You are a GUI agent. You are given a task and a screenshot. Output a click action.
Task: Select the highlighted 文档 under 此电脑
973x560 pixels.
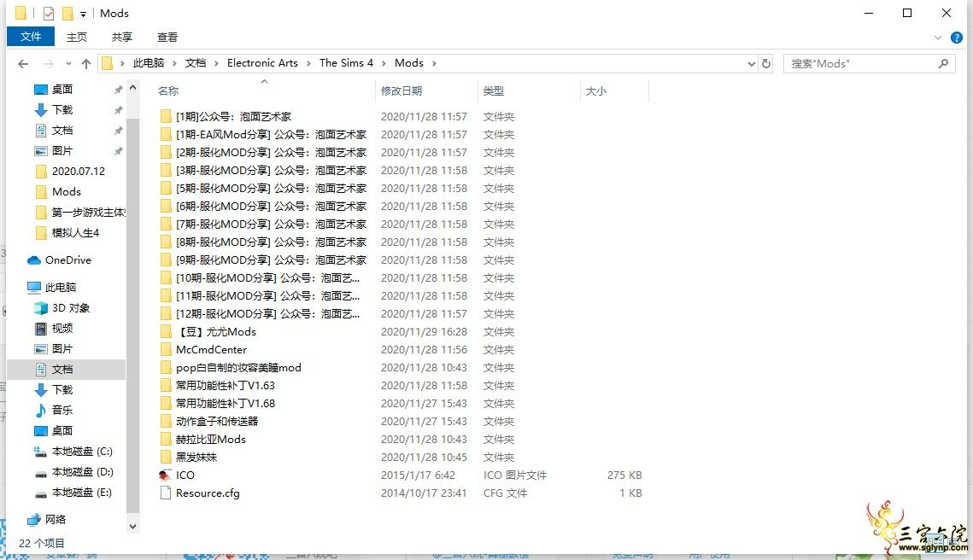click(67, 370)
